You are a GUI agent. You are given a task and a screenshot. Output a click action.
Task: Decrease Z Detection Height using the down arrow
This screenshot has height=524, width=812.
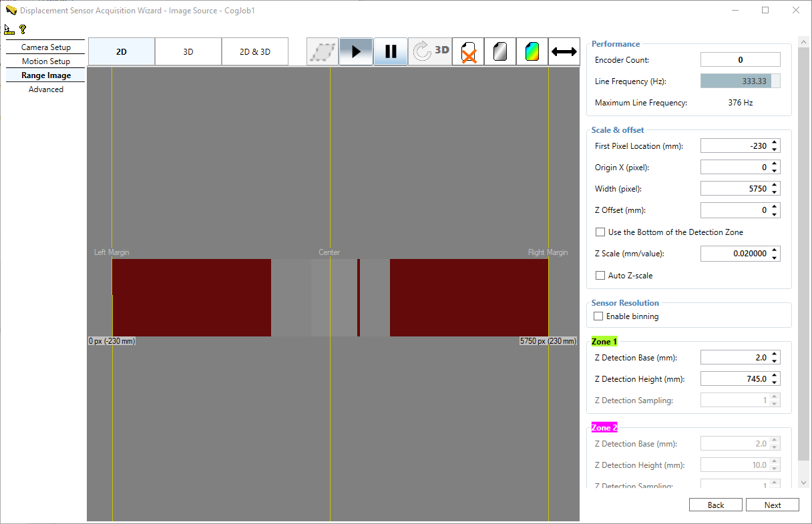point(776,381)
